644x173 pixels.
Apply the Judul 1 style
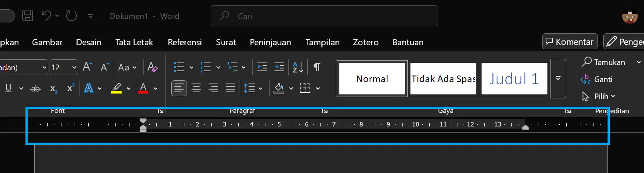[514, 79]
